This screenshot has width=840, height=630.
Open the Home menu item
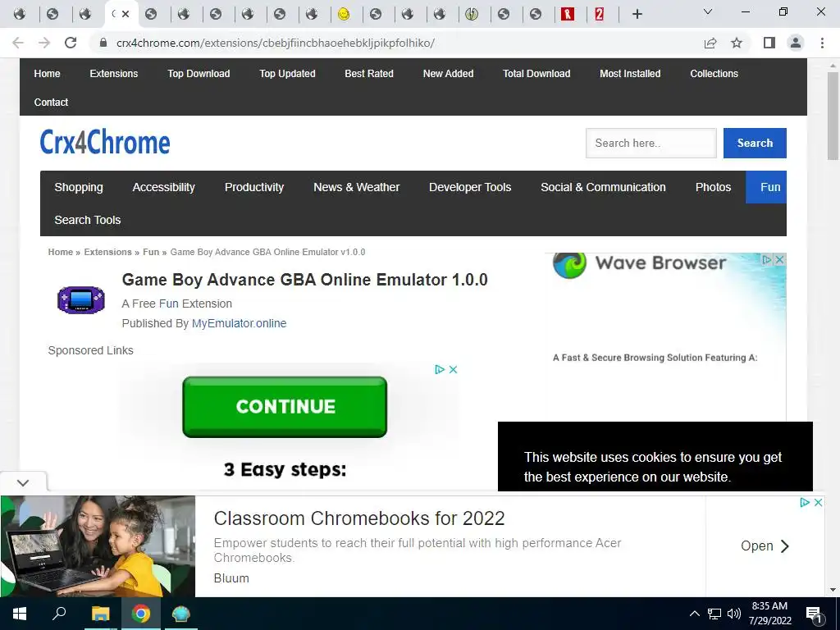tap(47, 73)
